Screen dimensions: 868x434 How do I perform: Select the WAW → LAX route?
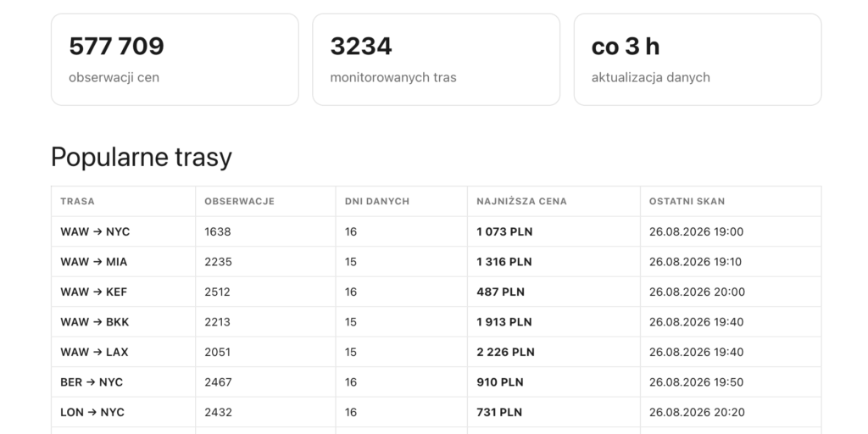(94, 352)
